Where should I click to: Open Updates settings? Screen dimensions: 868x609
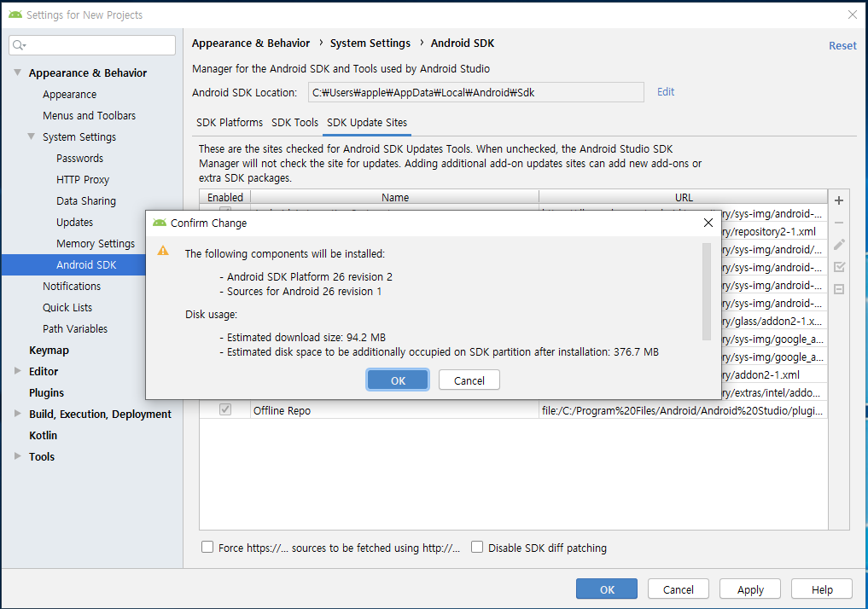(x=75, y=222)
